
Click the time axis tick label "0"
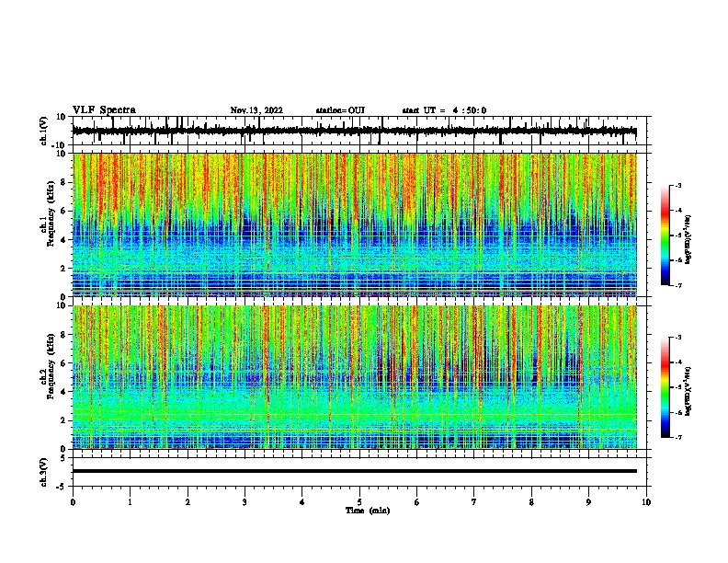pos(73,502)
